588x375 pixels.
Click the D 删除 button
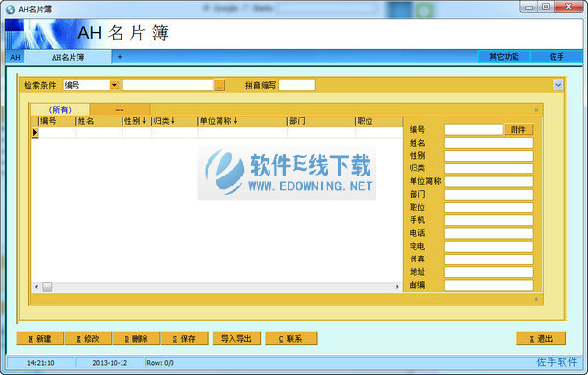tap(136, 339)
